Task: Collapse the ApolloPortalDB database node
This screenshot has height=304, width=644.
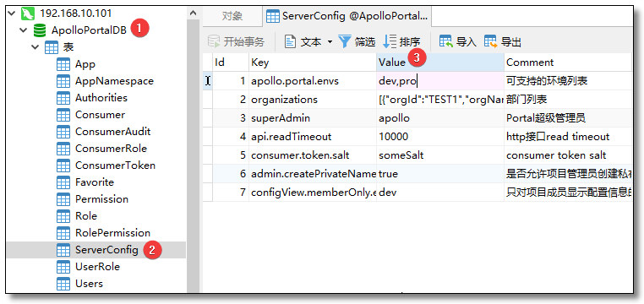Action: (24, 30)
